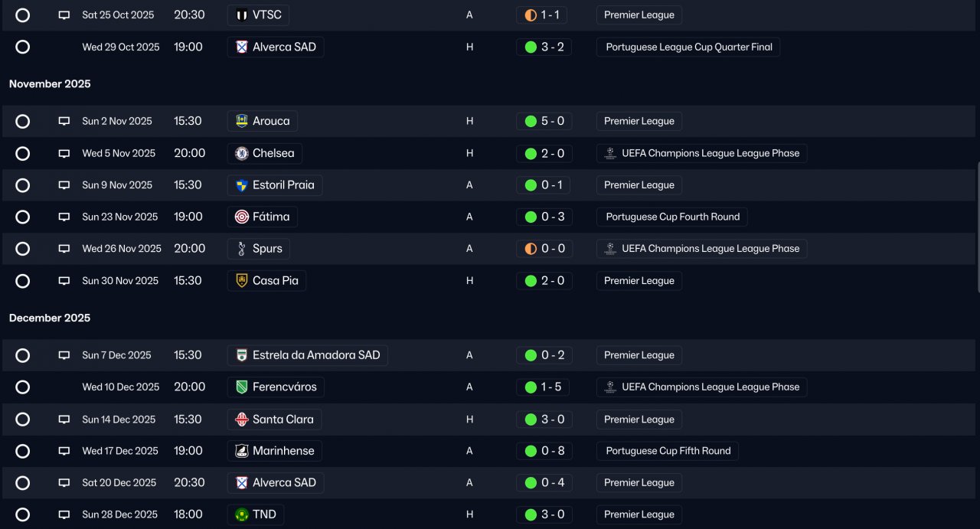Open the Estrela da Amadora SAD team link
This screenshot has height=529, width=980.
pos(308,355)
